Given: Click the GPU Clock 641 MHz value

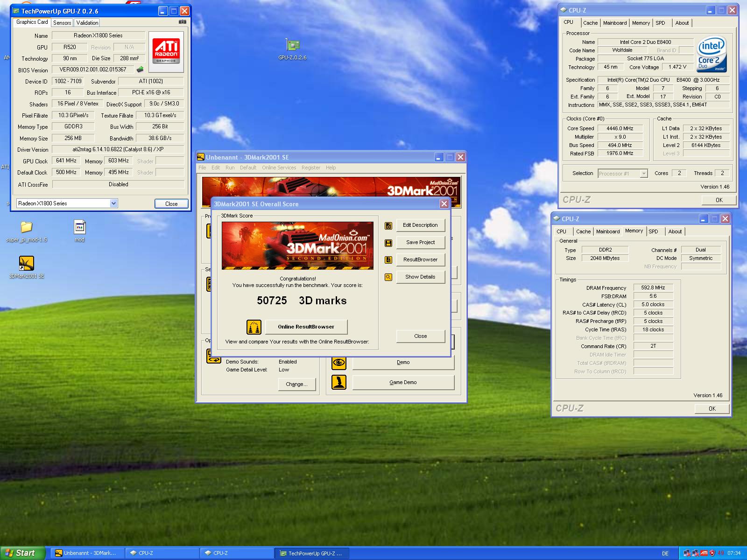Looking at the screenshot, I should [66, 161].
